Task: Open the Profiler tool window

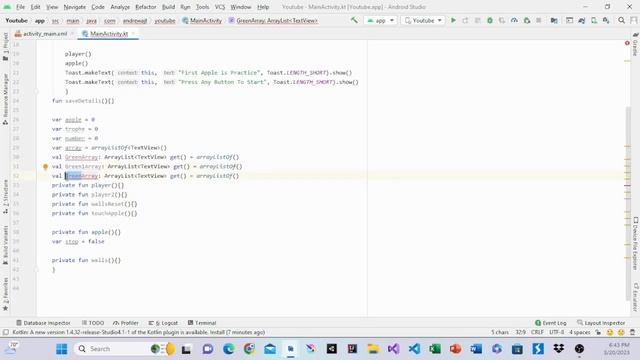Action: coord(126,323)
